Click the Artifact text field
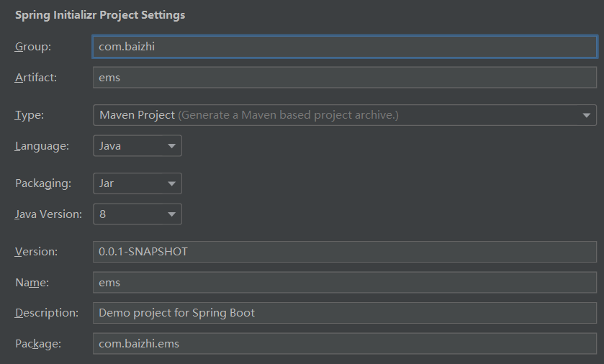604x364 pixels. (344, 78)
